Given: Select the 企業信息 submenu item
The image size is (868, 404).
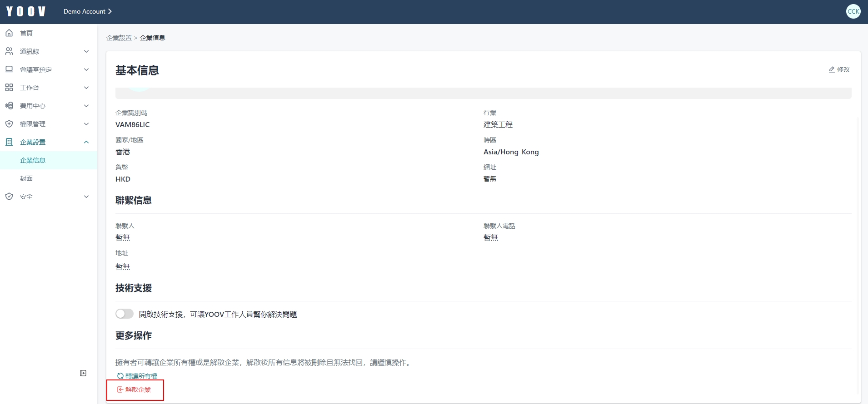Looking at the screenshot, I should click(x=33, y=160).
